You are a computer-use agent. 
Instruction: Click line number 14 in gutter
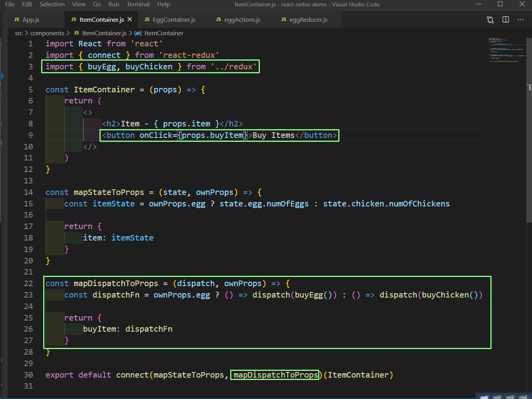point(28,192)
